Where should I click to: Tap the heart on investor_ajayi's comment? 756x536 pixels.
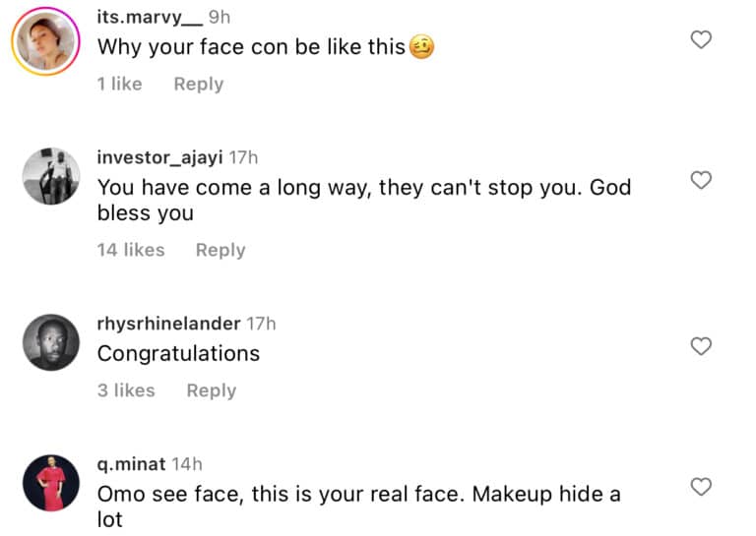[x=700, y=180]
